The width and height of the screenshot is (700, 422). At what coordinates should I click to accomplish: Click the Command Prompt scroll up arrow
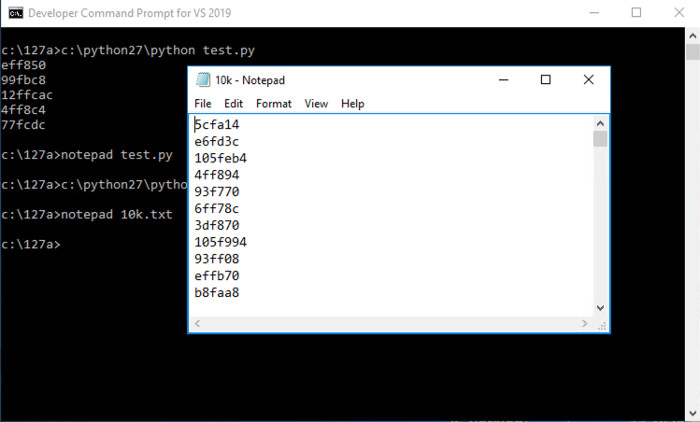[691, 35]
